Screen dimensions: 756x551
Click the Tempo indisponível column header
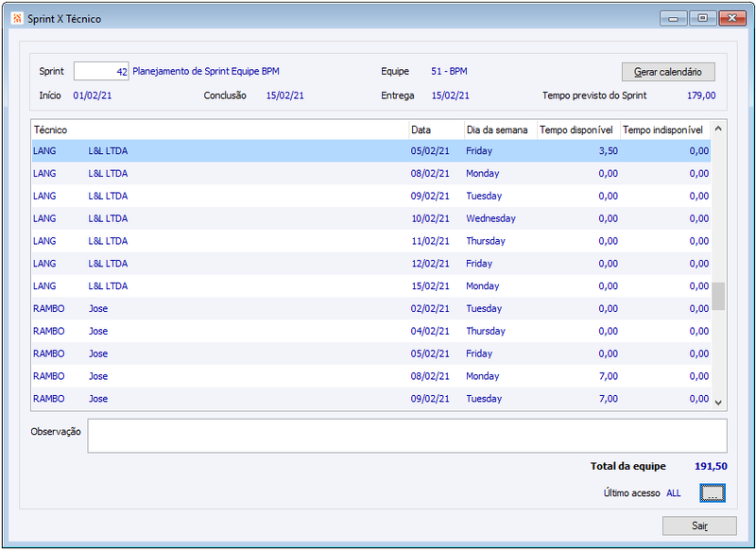click(665, 129)
